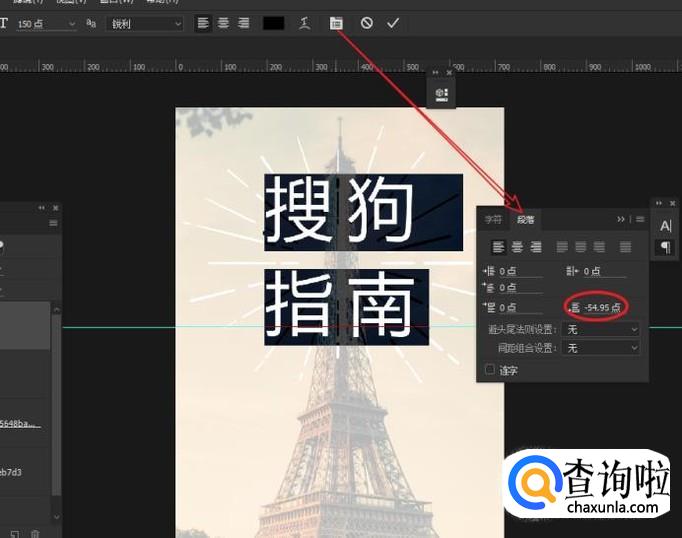The height and width of the screenshot is (538, 682).
Task: Open the black text color swatch
Action: click(274, 23)
